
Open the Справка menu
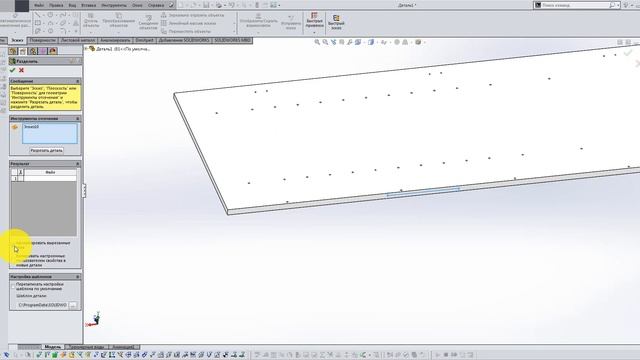[x=156, y=5]
